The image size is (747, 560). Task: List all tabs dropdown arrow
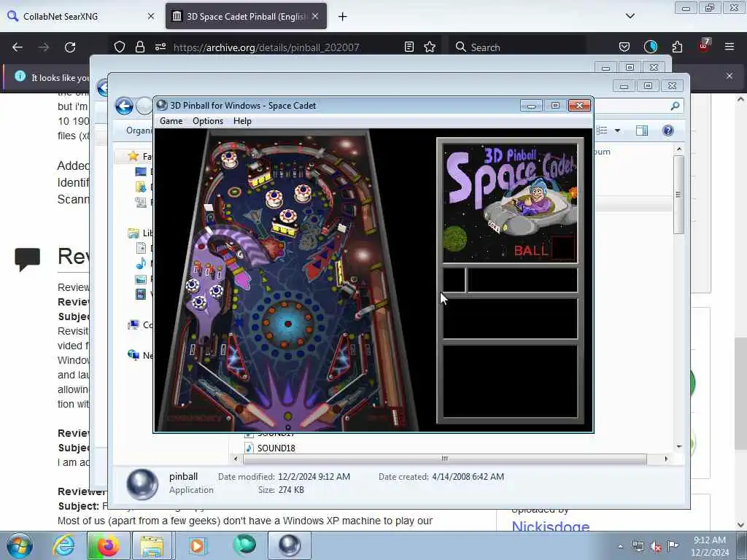pyautogui.click(x=630, y=16)
